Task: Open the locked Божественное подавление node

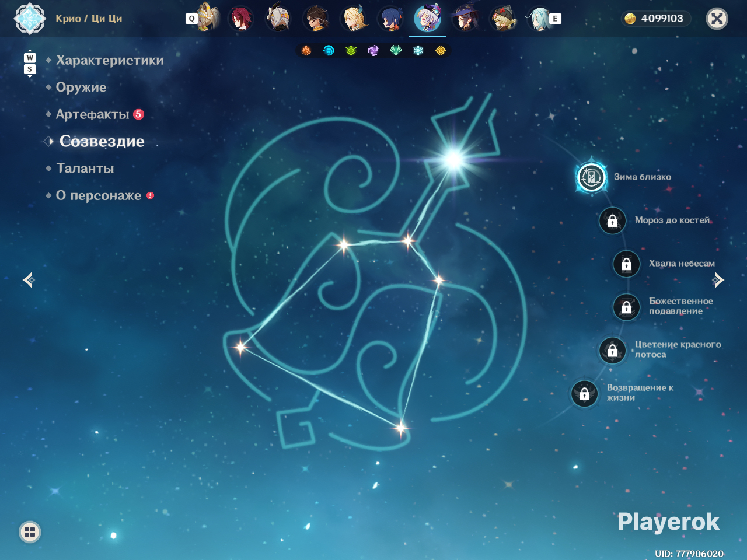Action: tap(626, 307)
